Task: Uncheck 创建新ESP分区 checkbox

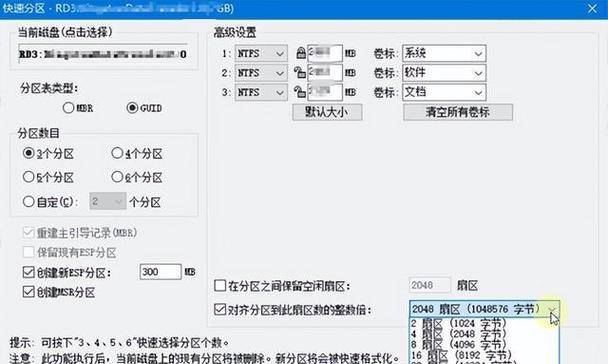Action: [28, 272]
